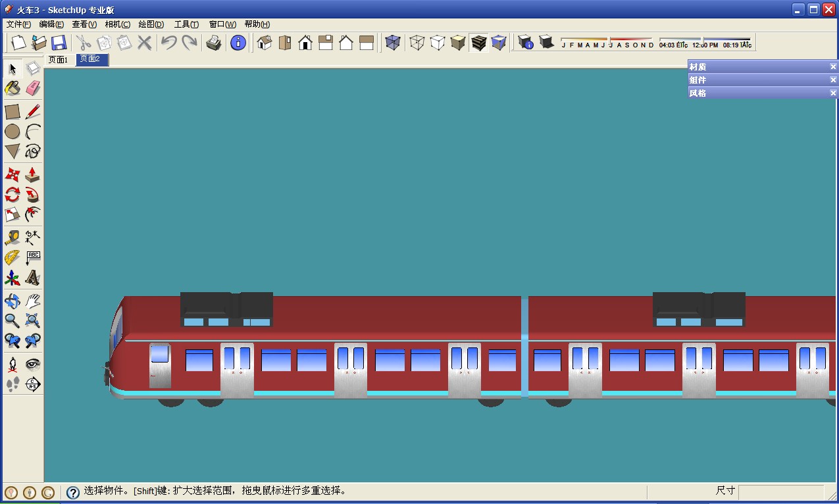The width and height of the screenshot is (839, 504).
Task: Select the Push/Pull tool
Action: (33, 175)
